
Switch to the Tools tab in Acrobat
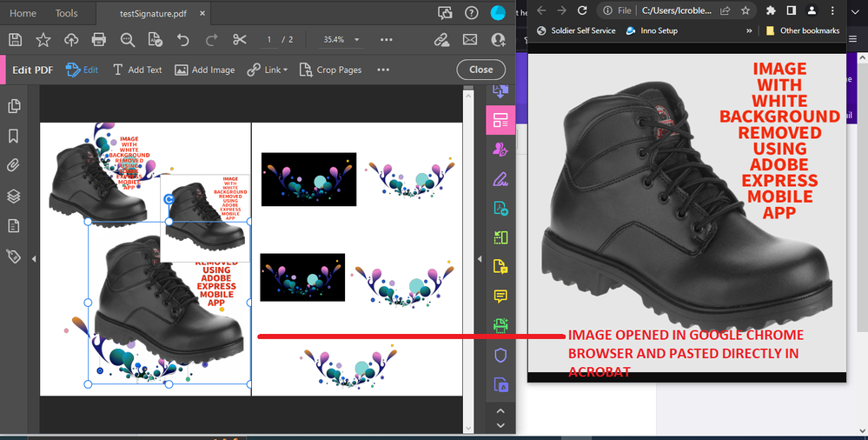(x=66, y=13)
